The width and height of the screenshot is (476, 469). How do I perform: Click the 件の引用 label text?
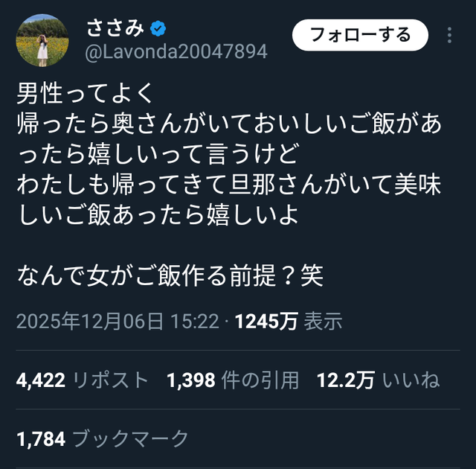[260, 380]
